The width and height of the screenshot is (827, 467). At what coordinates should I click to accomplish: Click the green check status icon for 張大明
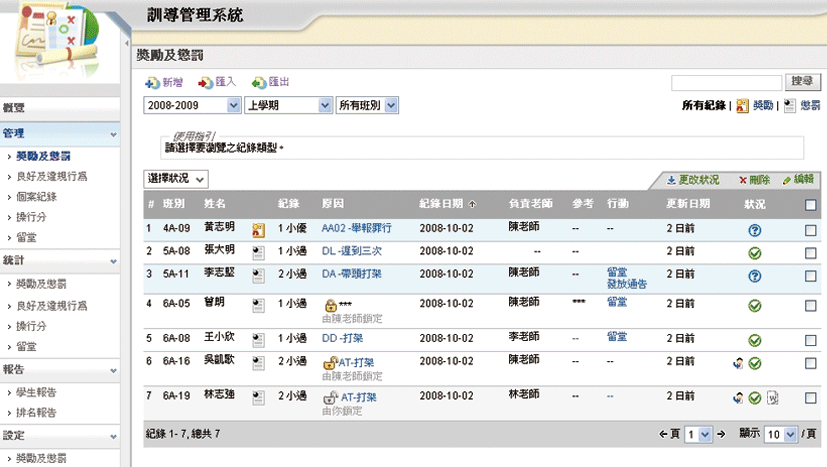coord(754,253)
